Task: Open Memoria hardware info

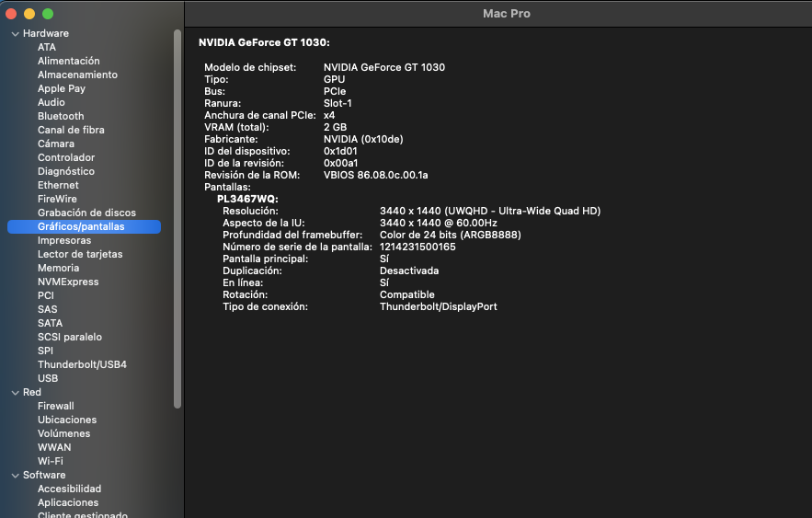Action: 58,269
